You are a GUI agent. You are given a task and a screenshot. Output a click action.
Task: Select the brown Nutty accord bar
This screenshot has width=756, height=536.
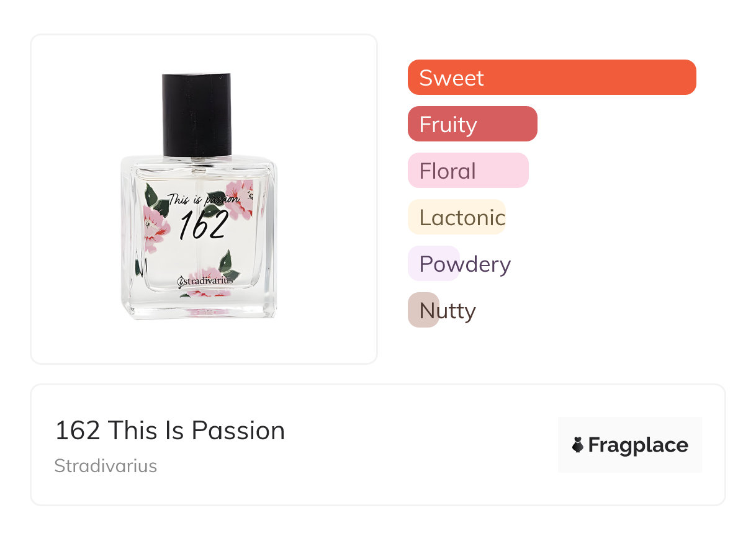(423, 310)
